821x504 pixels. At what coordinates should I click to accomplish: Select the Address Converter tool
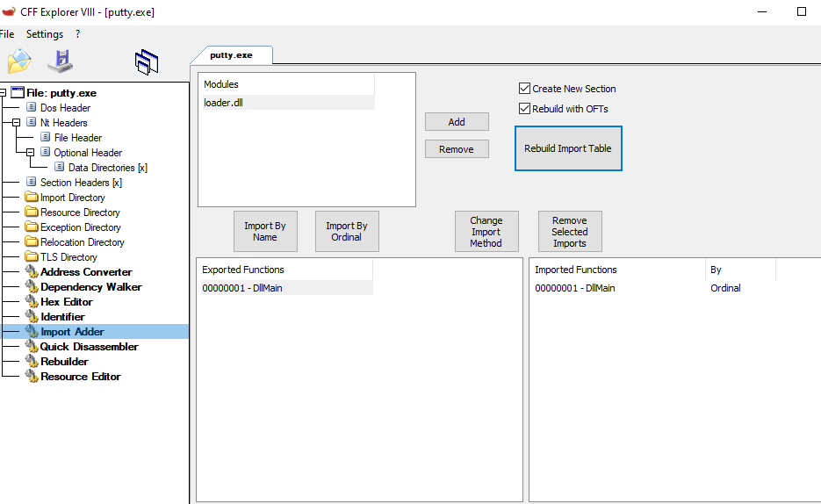(86, 272)
